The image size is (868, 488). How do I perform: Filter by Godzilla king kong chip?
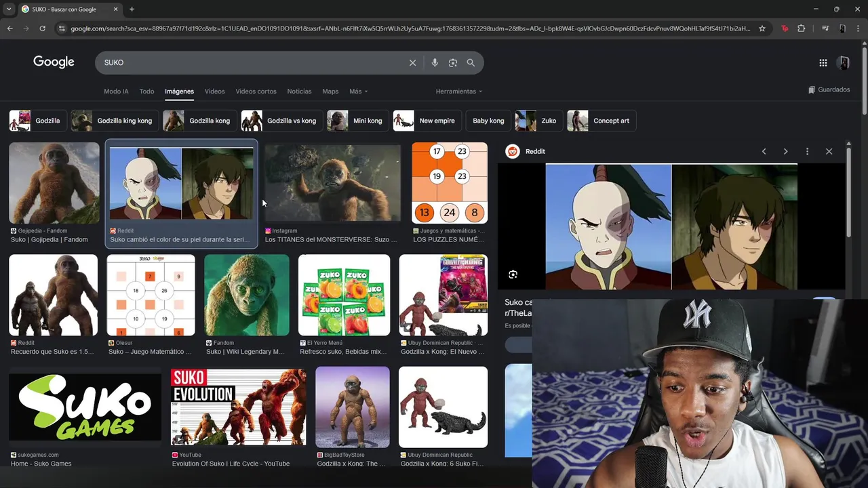[115, 121]
